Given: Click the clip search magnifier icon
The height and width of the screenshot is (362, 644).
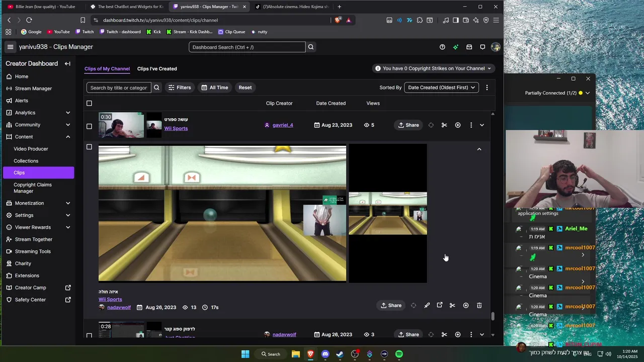Looking at the screenshot, I should (x=156, y=87).
